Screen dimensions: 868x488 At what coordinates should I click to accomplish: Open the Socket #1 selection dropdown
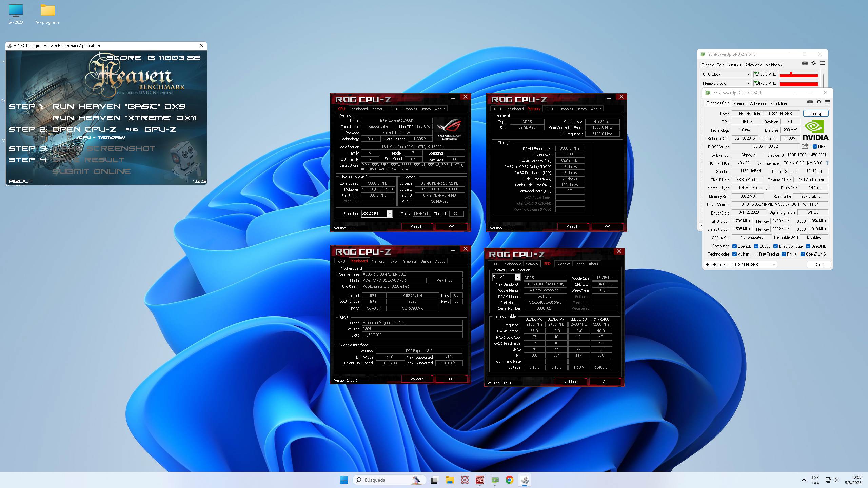[x=390, y=213]
